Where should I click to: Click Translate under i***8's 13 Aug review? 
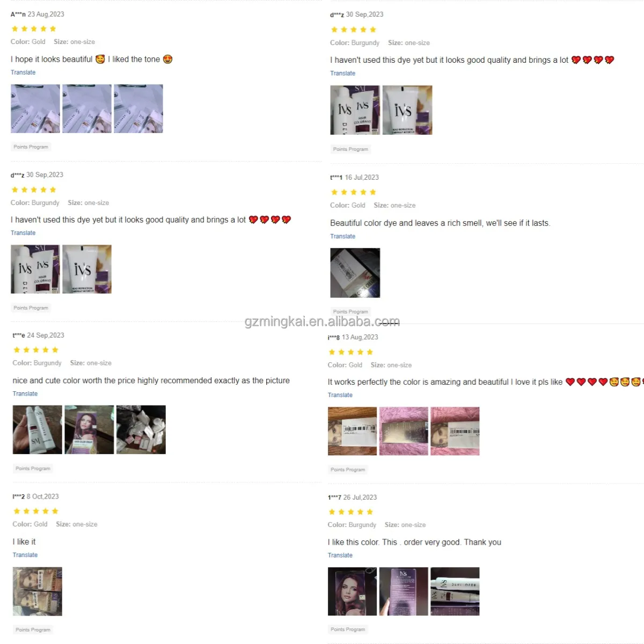coord(340,395)
